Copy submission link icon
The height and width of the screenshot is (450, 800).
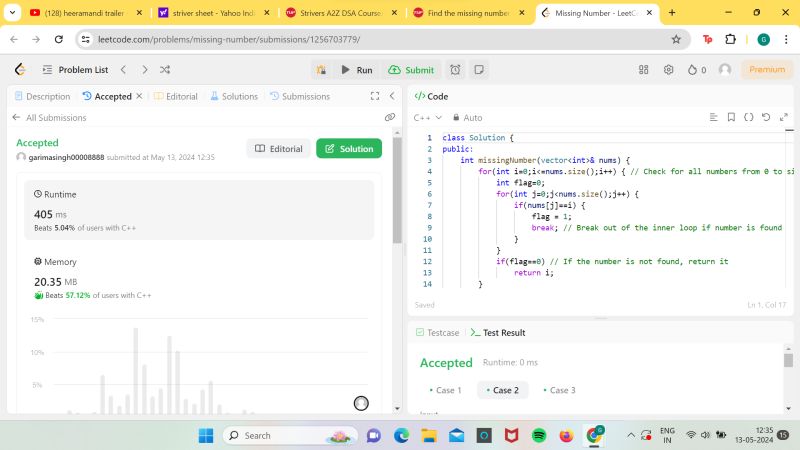tap(390, 117)
